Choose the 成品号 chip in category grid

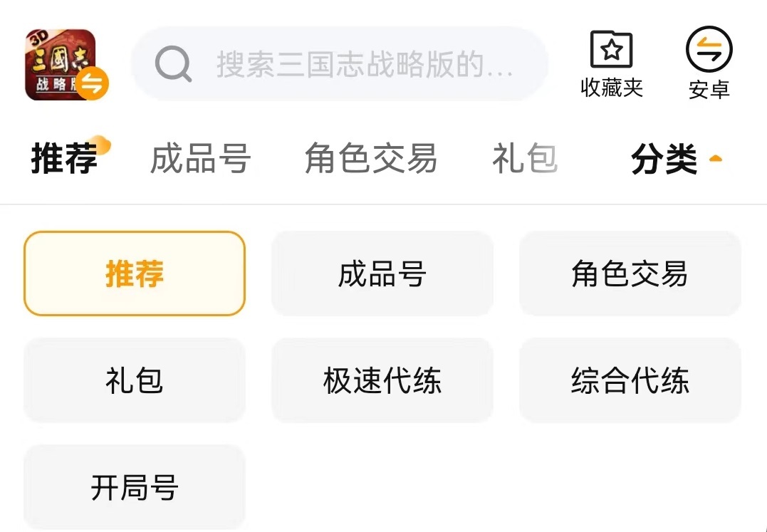[x=382, y=273]
